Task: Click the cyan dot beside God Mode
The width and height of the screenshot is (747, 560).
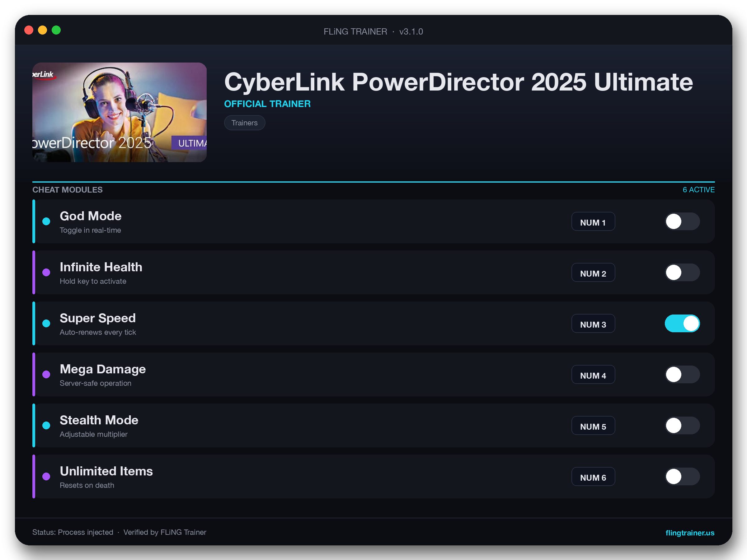Action: [46, 222]
